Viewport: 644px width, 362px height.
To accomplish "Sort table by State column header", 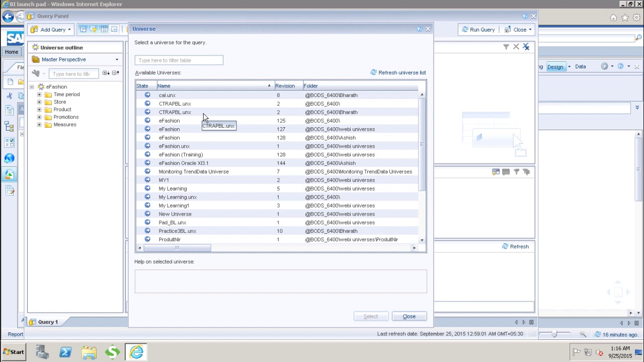I will (146, 86).
